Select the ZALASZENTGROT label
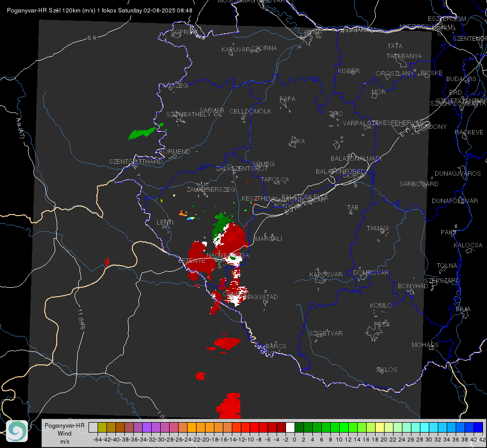 (242, 169)
